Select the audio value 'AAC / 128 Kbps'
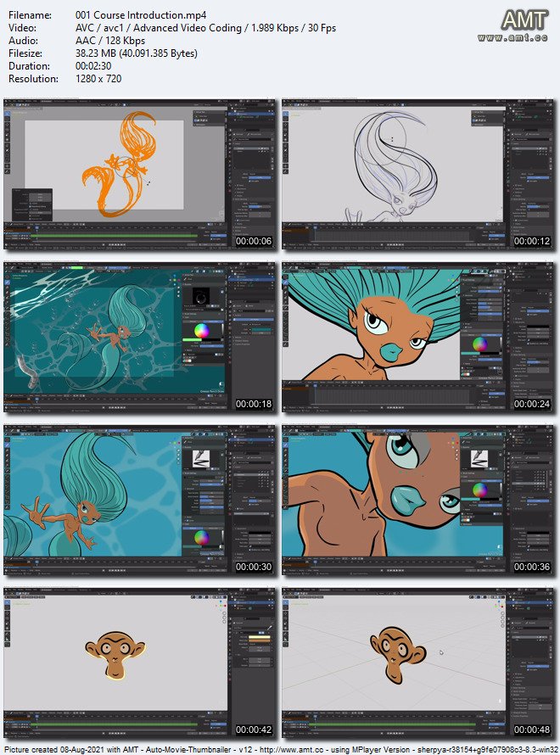This screenshot has height=755, width=560. [x=110, y=41]
